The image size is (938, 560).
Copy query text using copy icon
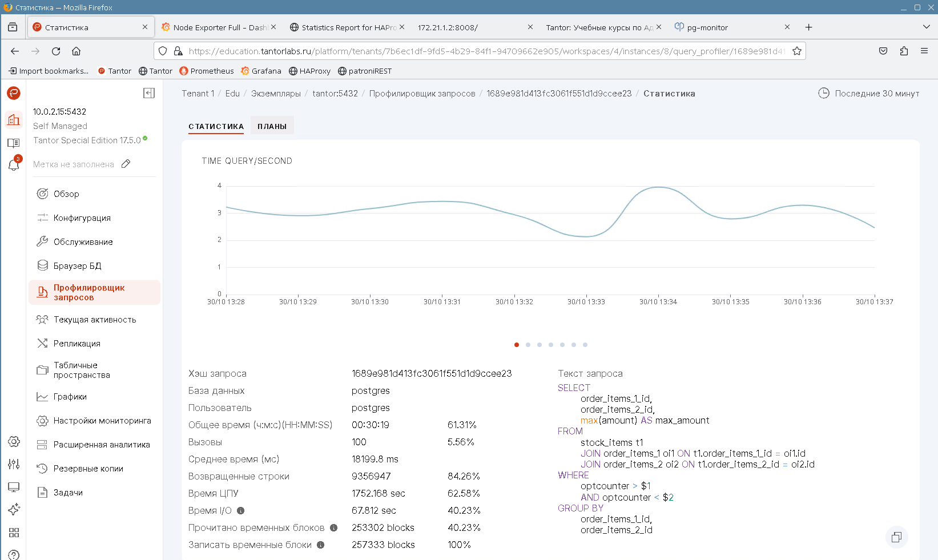[896, 537]
